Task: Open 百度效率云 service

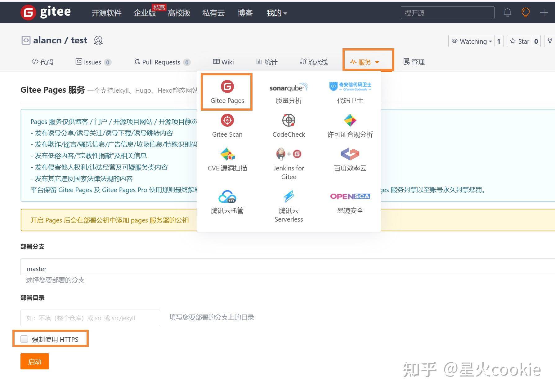Action: point(350,160)
